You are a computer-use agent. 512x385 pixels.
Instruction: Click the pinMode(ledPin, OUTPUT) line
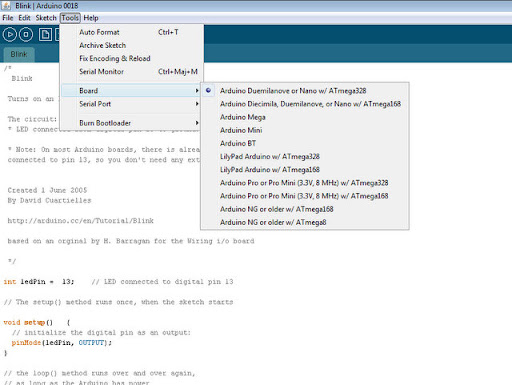[62, 343]
